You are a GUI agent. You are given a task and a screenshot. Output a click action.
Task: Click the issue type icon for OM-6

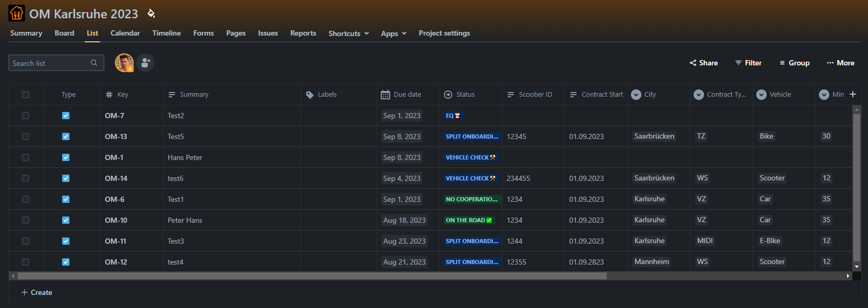66,199
